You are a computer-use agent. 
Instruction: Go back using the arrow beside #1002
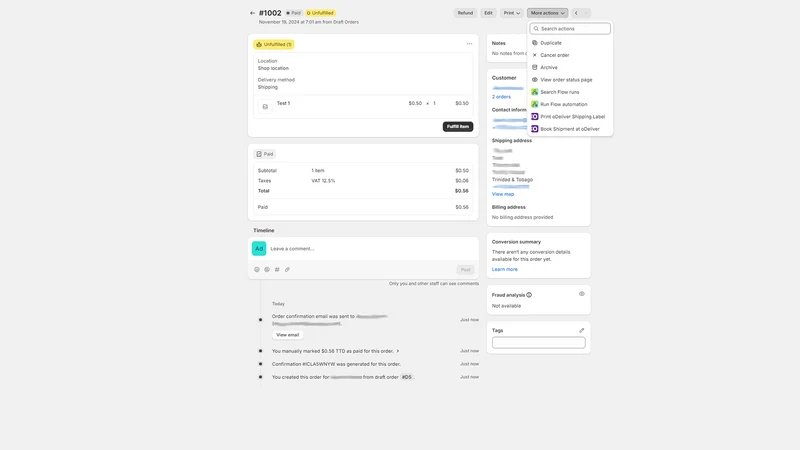tap(252, 13)
